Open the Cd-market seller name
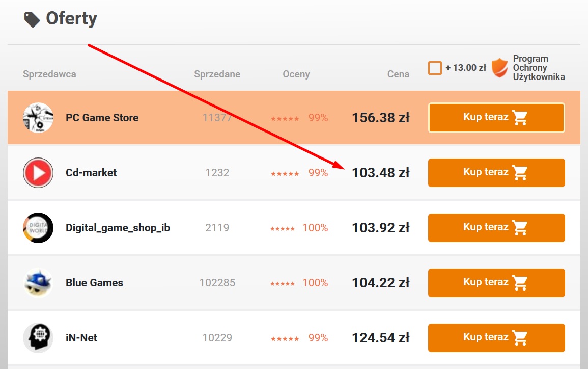 [91, 173]
